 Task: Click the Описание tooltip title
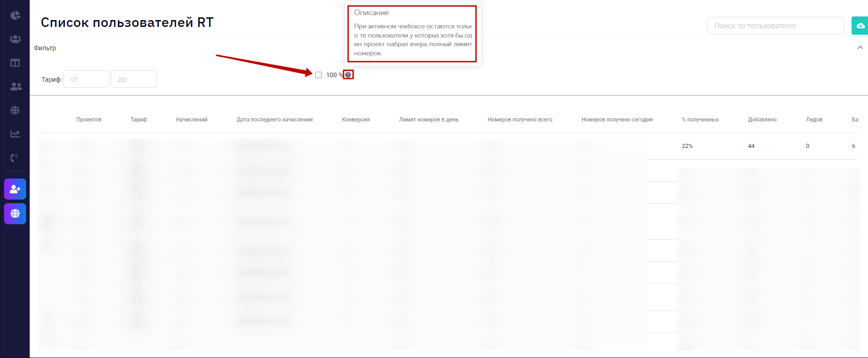[371, 13]
